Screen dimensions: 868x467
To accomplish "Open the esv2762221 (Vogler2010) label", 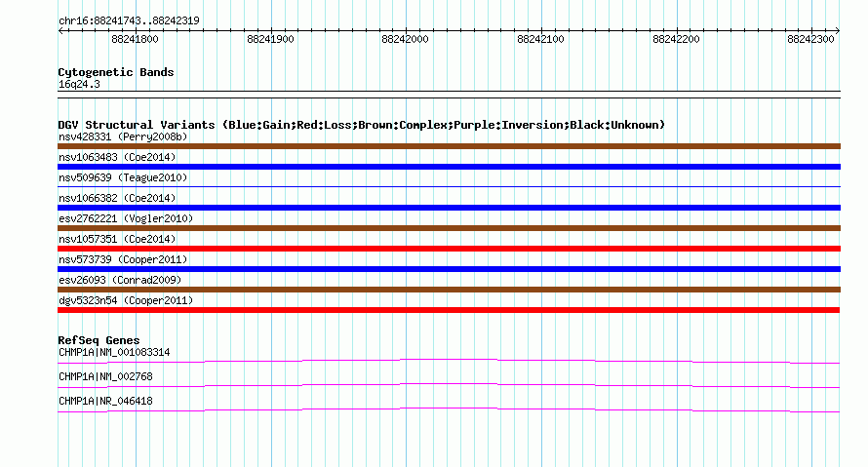I will pyautogui.click(x=126, y=218).
